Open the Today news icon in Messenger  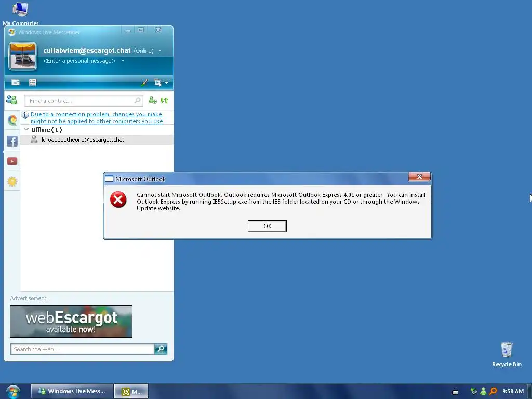[x=33, y=83]
